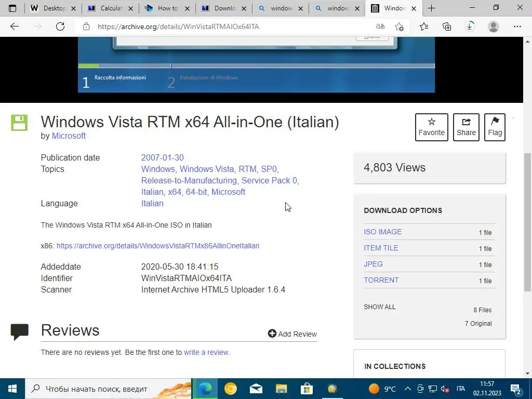Click the software floppy disk media icon
This screenshot has height=399, width=532.
click(x=19, y=123)
